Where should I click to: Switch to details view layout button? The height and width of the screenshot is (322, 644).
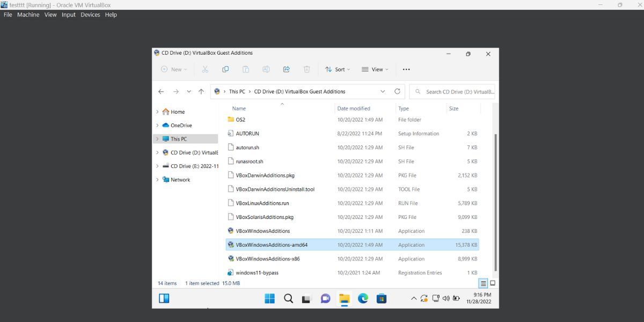coord(484,283)
